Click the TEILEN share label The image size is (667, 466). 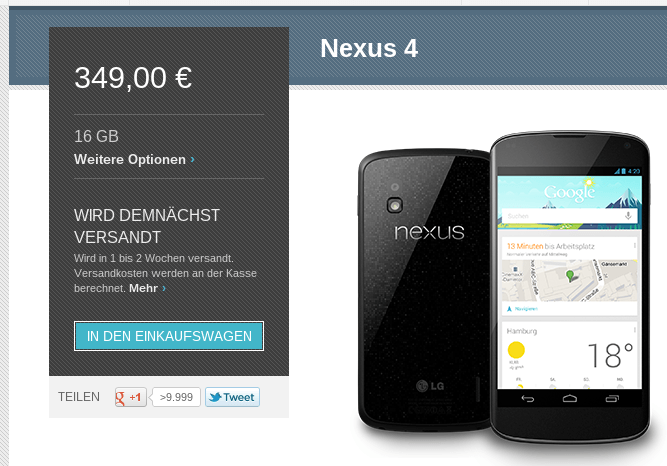coord(79,397)
